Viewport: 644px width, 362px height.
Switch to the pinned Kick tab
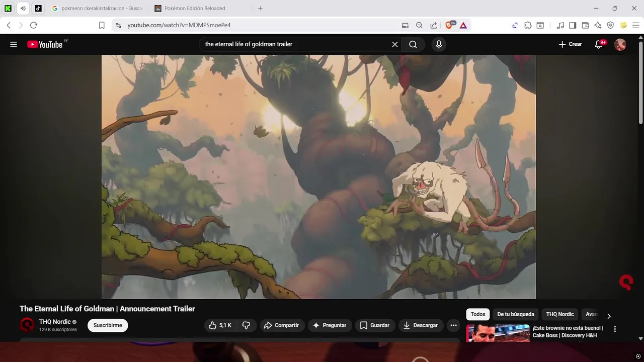point(9,8)
